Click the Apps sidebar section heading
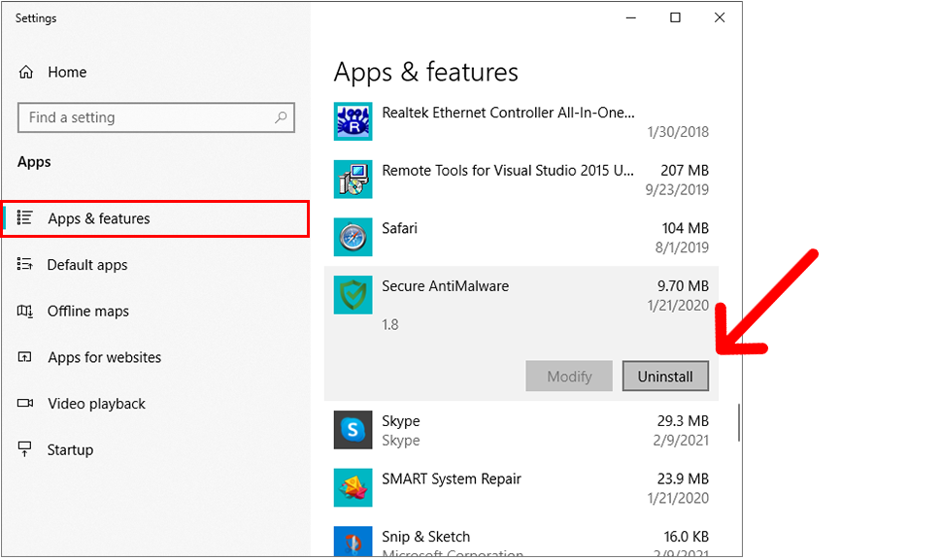The height and width of the screenshot is (560, 941). (34, 162)
